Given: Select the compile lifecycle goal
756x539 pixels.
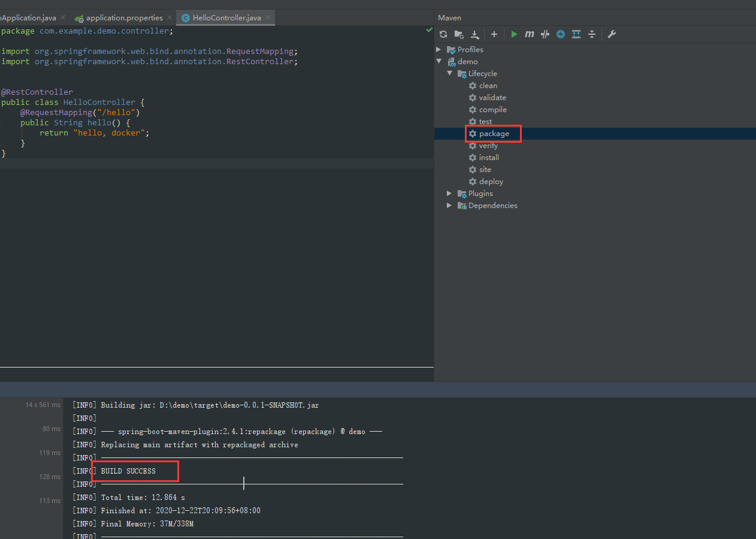Looking at the screenshot, I should 493,109.
